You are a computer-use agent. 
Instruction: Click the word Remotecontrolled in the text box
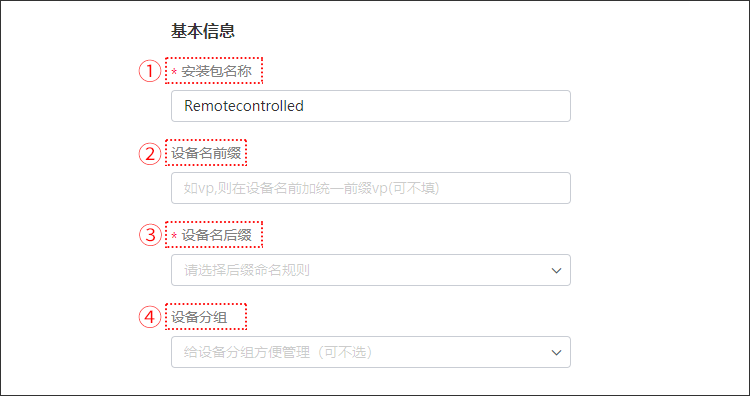coord(244,106)
